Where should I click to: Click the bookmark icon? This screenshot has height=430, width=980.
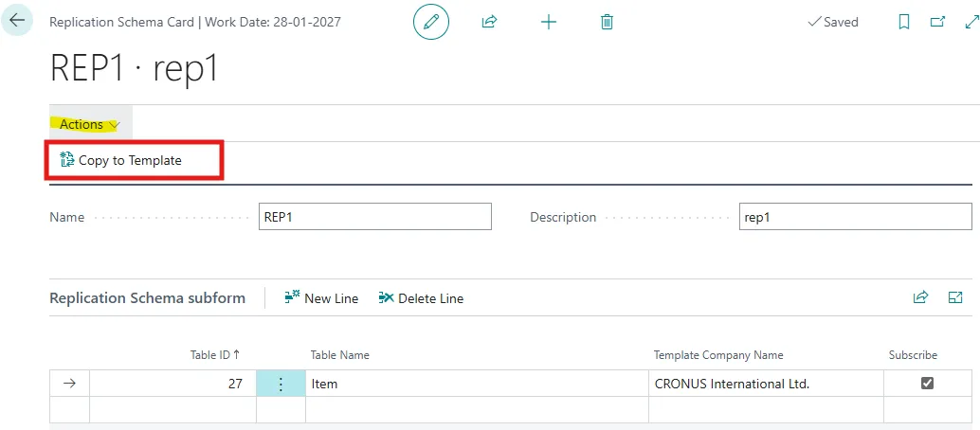point(904,23)
